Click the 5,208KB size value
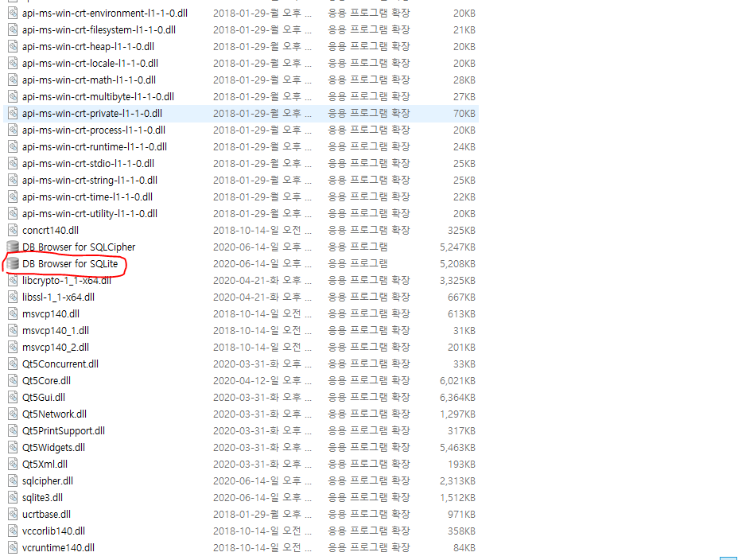Viewport: 742px width, 560px height. pos(457,263)
